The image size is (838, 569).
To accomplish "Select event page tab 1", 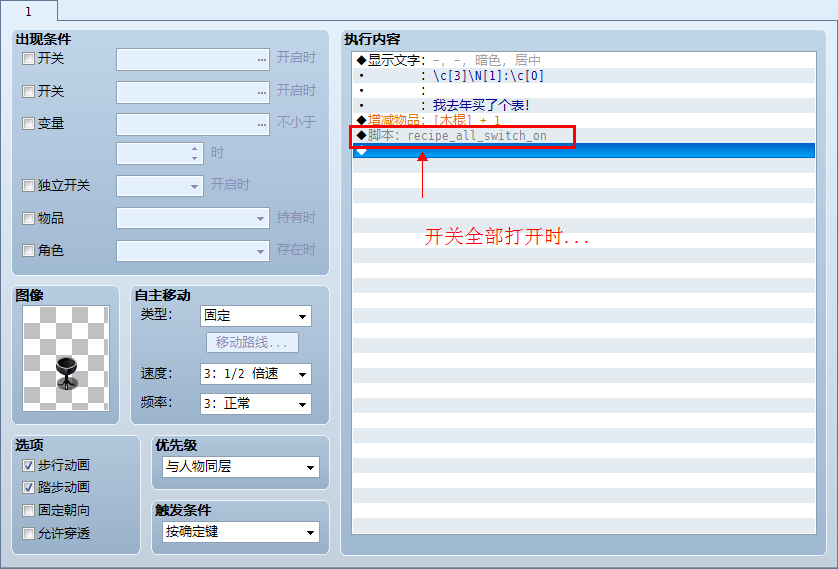I will click(x=28, y=11).
